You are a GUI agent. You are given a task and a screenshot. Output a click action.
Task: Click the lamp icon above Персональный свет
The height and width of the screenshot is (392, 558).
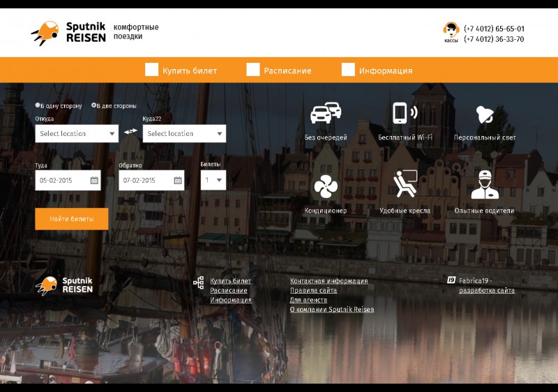(x=484, y=114)
